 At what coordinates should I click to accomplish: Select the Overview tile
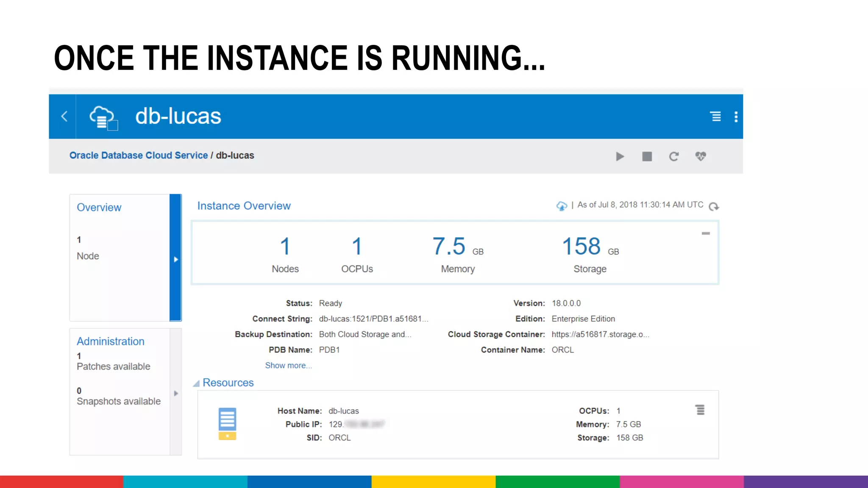(x=99, y=208)
